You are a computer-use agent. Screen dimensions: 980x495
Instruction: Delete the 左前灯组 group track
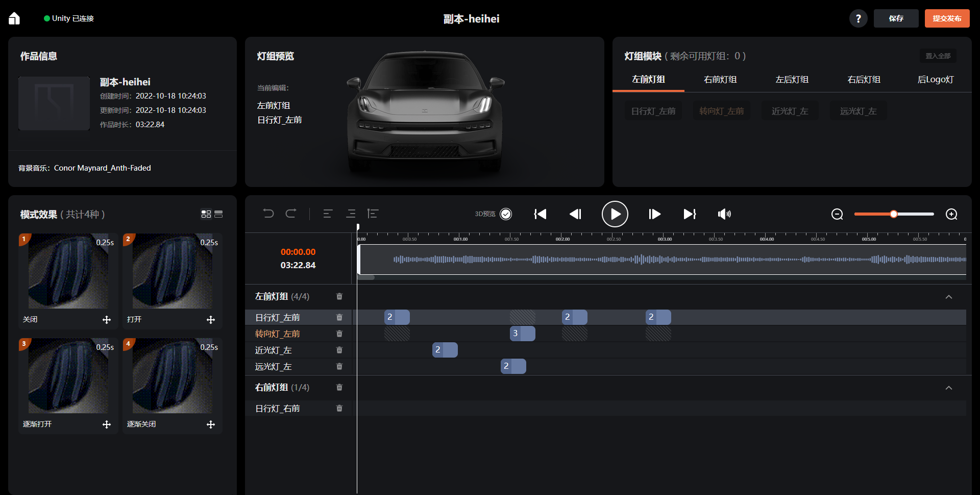pos(339,296)
